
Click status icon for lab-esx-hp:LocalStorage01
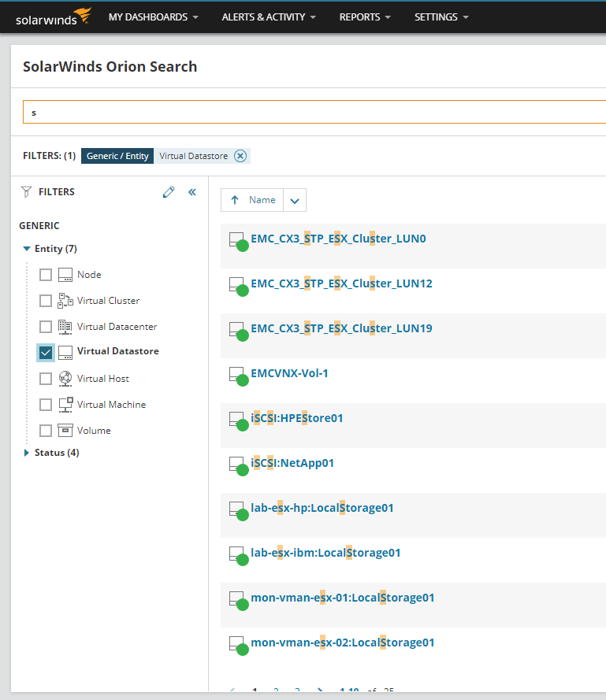(239, 511)
